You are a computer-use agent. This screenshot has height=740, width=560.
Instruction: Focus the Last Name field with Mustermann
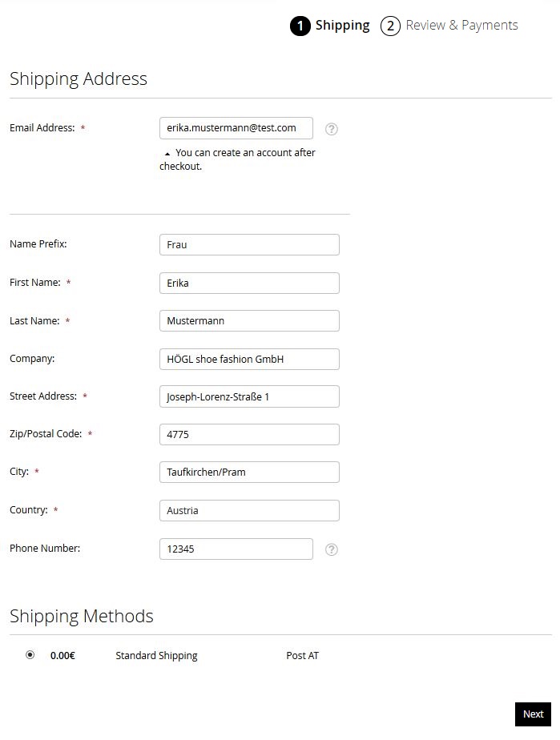tap(249, 321)
